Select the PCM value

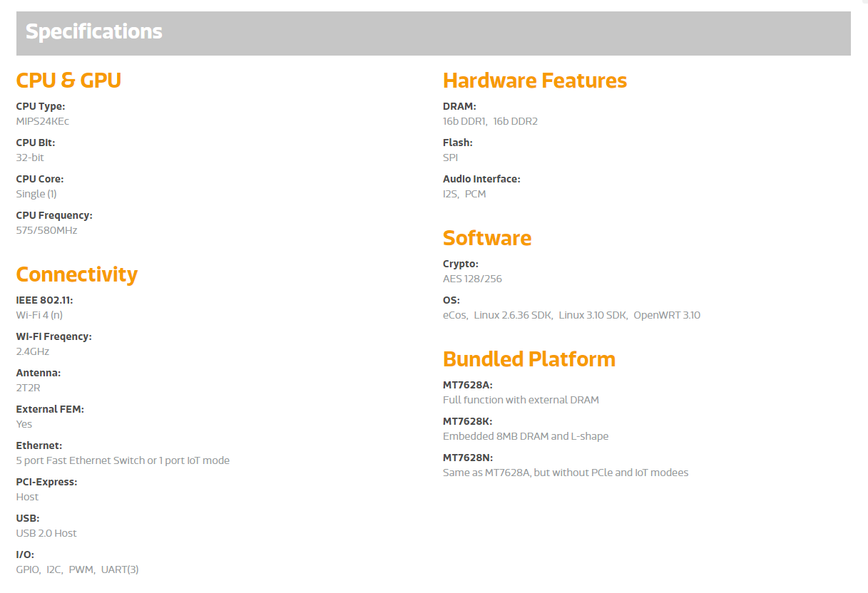pos(476,194)
